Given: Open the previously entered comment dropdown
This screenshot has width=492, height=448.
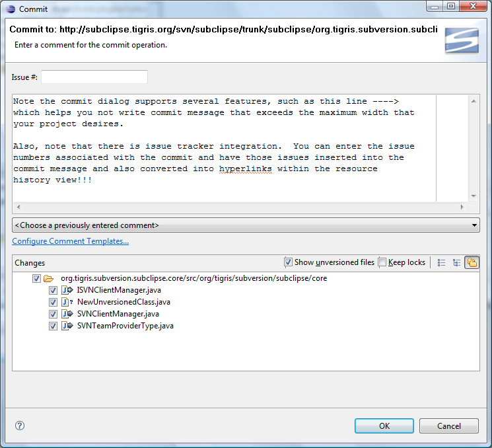Looking at the screenshot, I should click(246, 225).
